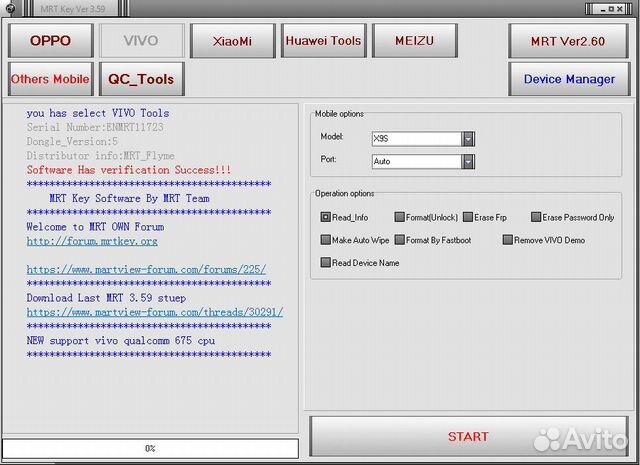This screenshot has height=465, width=640.
Task: Open the MEIZU tools tab
Action: [414, 40]
